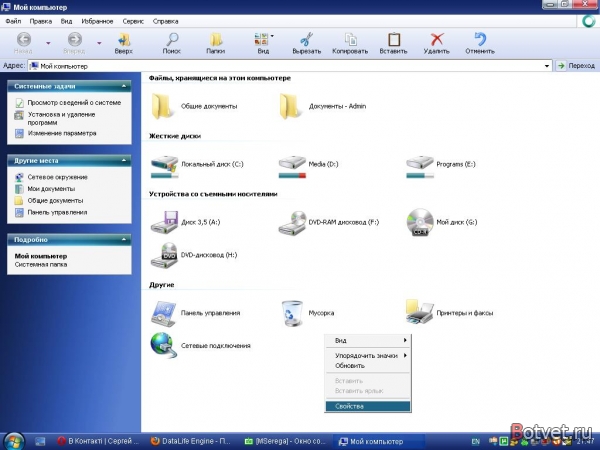Select DVD-RAM дисковод (F:)
600x450 pixels.
point(329,223)
